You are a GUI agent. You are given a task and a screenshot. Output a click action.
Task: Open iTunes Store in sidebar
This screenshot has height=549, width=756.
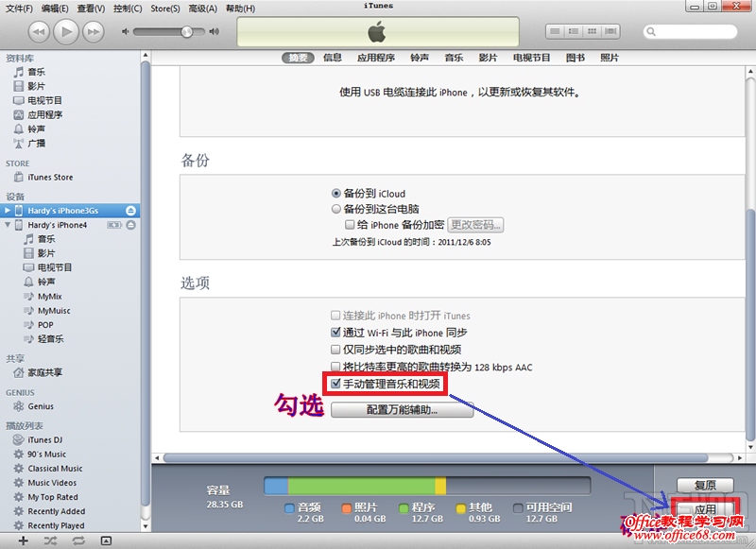point(50,178)
